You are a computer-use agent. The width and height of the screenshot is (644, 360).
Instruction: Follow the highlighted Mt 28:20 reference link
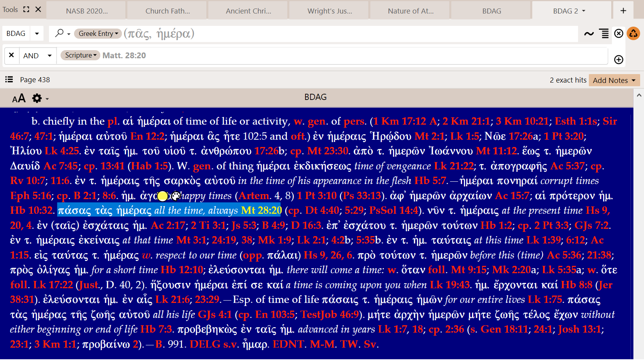pos(261,210)
